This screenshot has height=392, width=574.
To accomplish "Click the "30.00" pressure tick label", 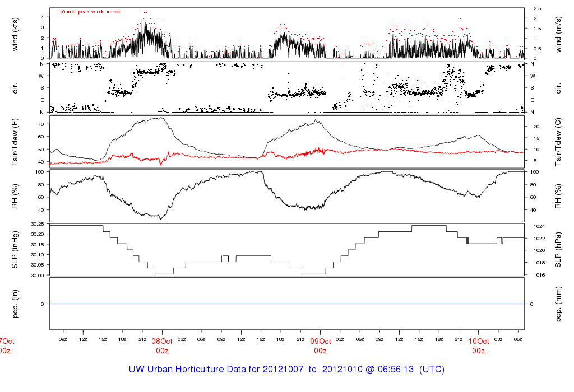I will 38,276.
